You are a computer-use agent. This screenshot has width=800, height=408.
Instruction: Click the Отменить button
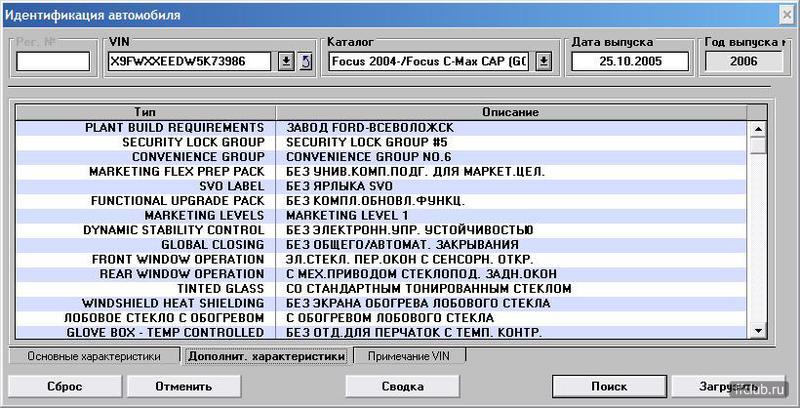click(184, 387)
